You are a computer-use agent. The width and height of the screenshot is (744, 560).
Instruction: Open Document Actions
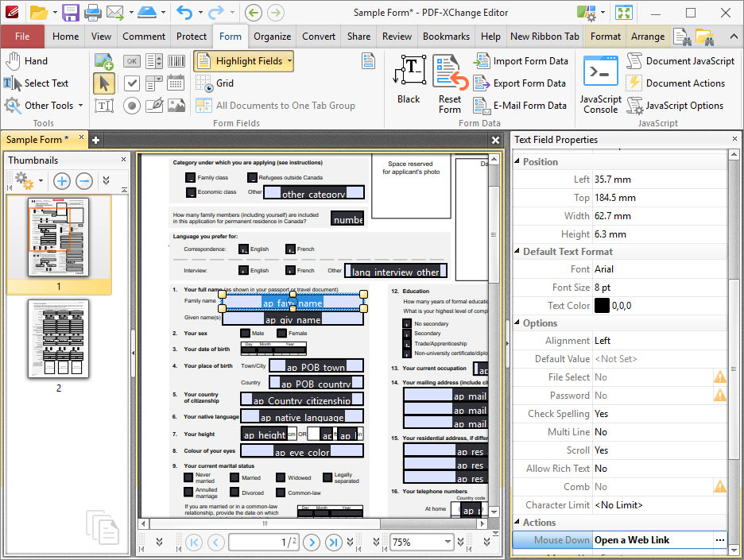pyautogui.click(x=676, y=83)
